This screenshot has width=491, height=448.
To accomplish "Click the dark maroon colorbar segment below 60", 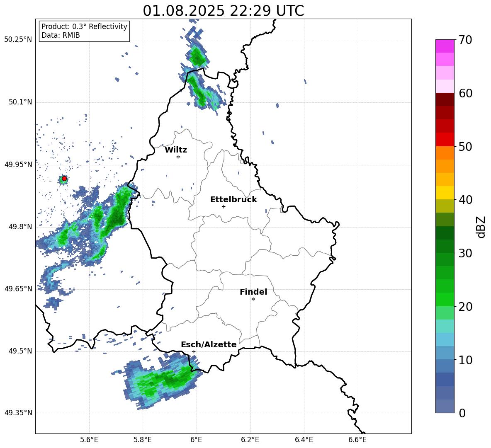I will (445, 99).
